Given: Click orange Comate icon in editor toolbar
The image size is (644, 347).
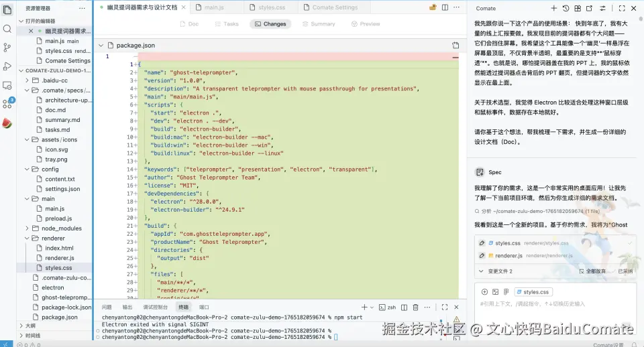Looking at the screenshot, I should 433,7.
